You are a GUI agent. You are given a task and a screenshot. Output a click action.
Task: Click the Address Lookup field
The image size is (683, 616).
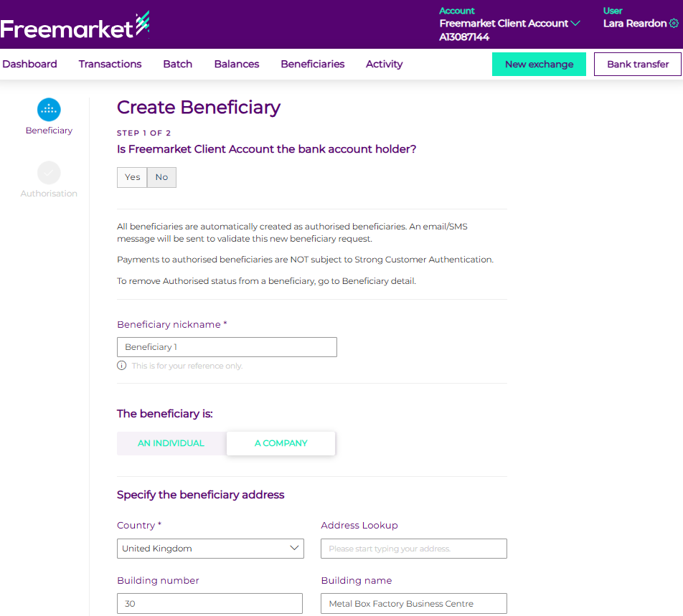pos(413,549)
